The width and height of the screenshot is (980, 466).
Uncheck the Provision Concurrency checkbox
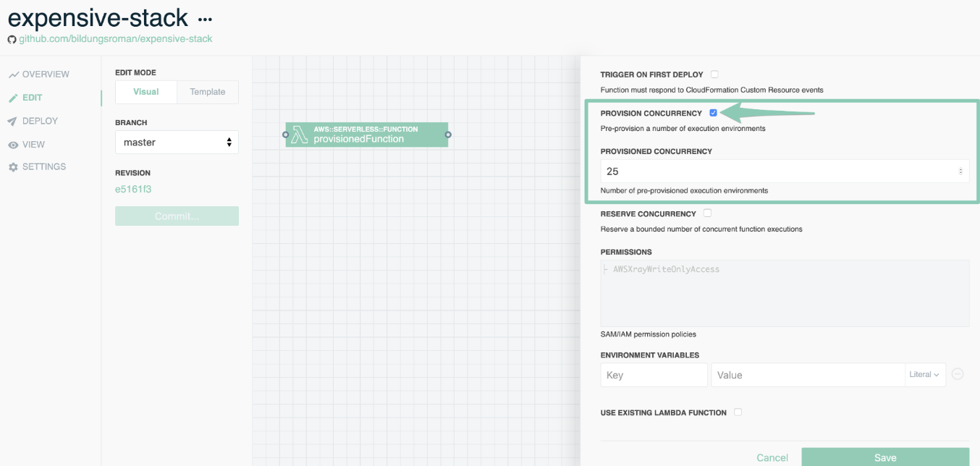[x=714, y=113]
